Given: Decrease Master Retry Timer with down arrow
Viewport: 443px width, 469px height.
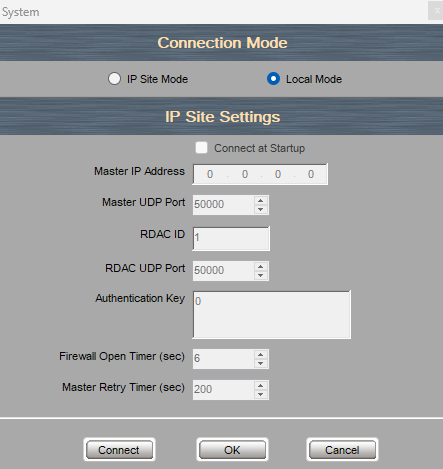Looking at the screenshot, I should pyautogui.click(x=261, y=394).
